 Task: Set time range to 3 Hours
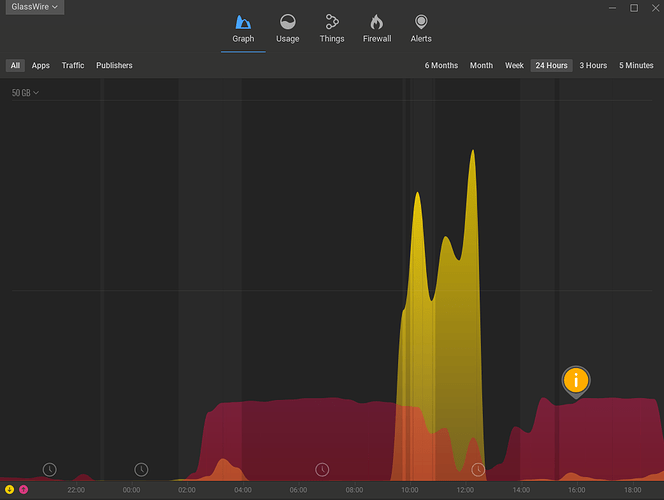593,65
